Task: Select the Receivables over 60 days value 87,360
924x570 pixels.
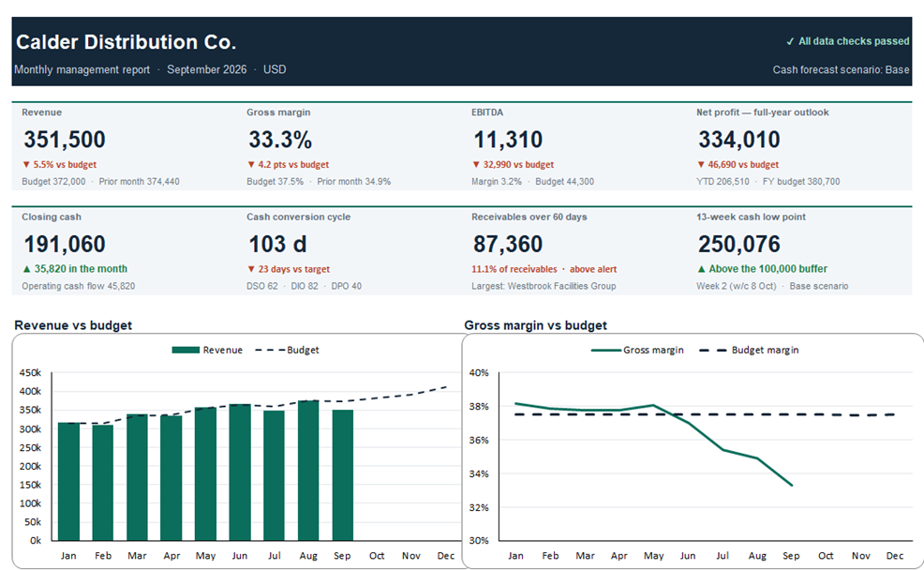Action: (x=508, y=244)
